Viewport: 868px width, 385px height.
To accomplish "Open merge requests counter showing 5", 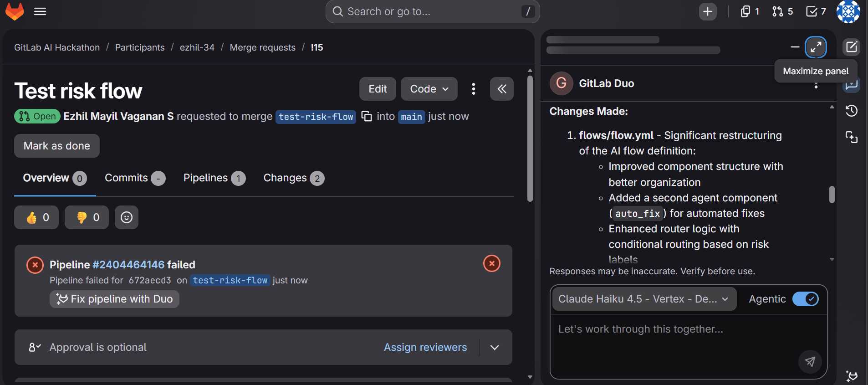I will point(783,11).
